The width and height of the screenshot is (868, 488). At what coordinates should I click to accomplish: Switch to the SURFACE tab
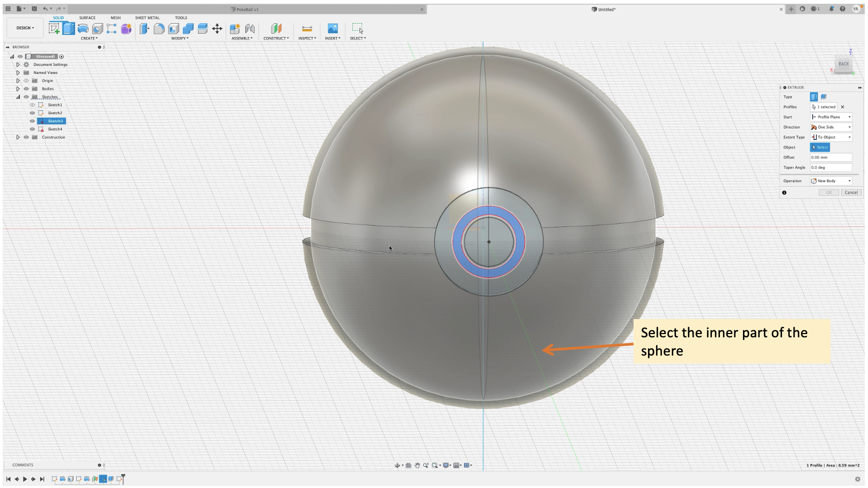click(87, 18)
